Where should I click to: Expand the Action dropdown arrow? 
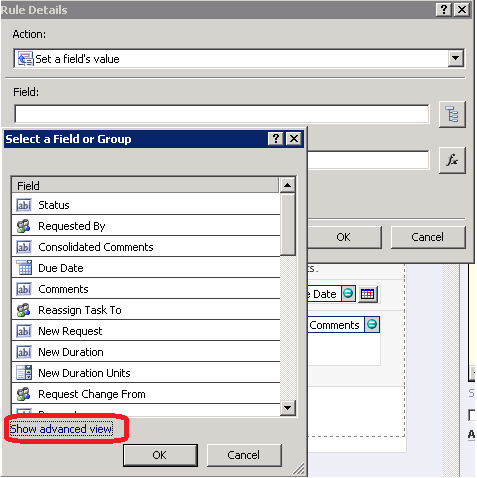(455, 59)
